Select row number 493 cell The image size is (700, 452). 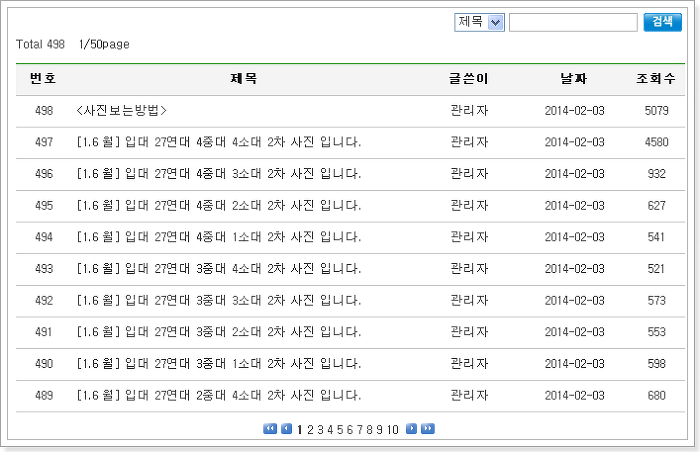(x=44, y=268)
